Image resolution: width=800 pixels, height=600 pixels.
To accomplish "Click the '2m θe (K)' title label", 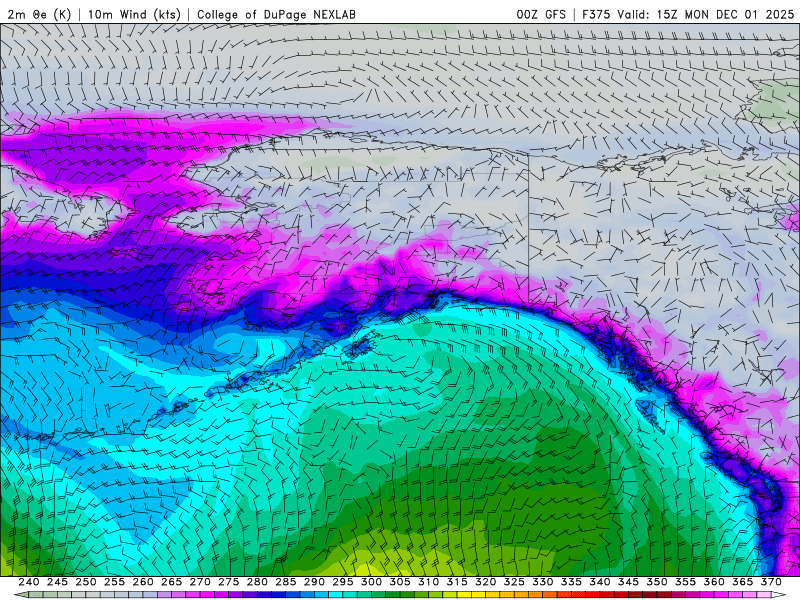I will pyautogui.click(x=39, y=14).
